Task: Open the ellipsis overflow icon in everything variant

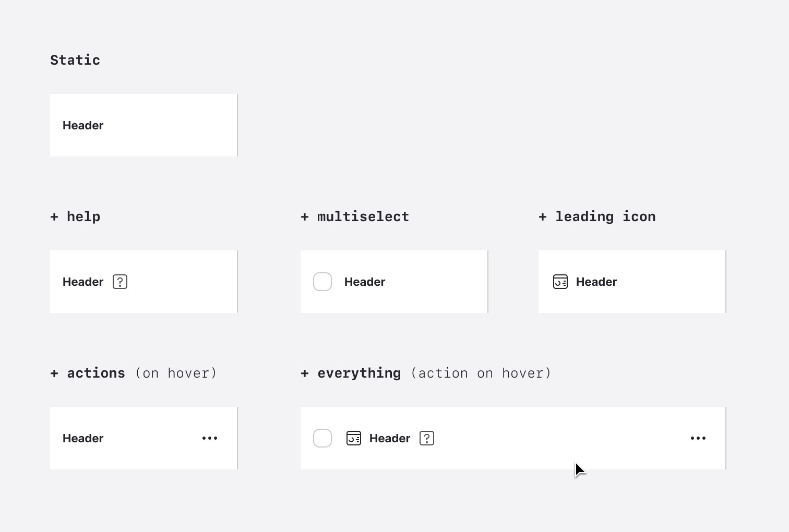Action: pyautogui.click(x=698, y=438)
